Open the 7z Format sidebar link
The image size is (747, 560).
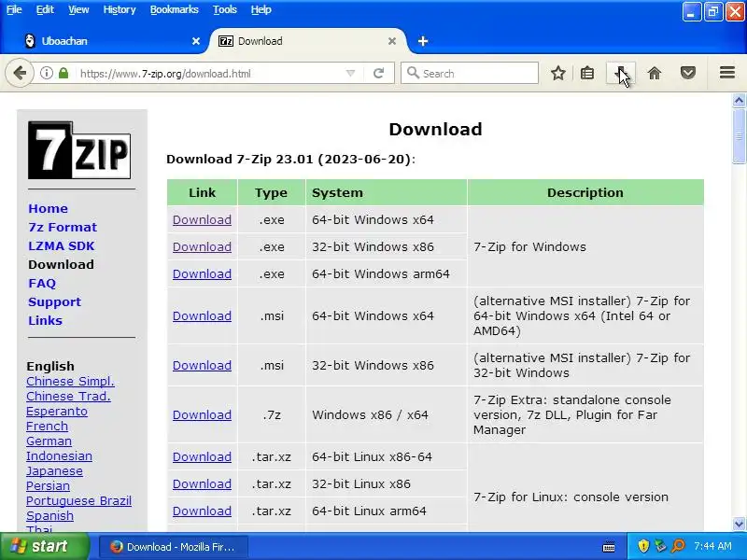[x=63, y=227]
